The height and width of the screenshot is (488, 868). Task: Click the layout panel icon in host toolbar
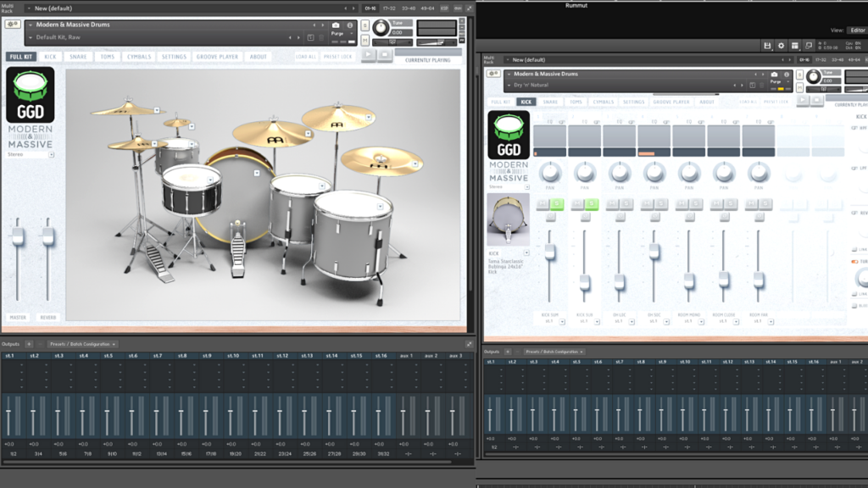click(795, 46)
